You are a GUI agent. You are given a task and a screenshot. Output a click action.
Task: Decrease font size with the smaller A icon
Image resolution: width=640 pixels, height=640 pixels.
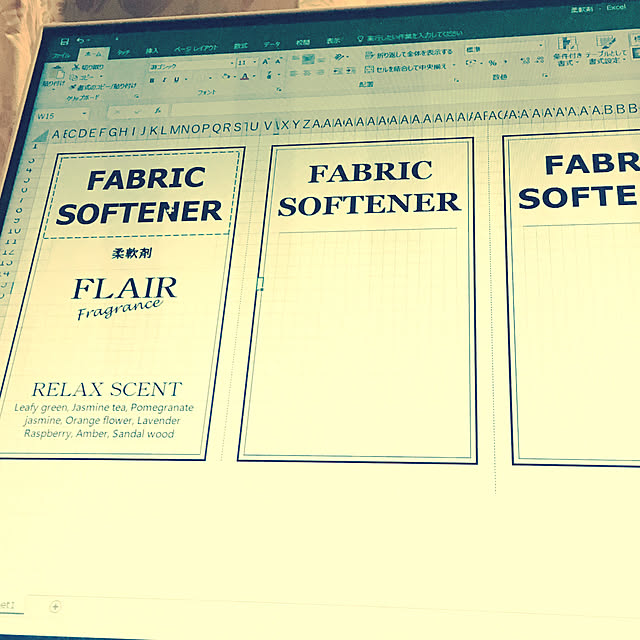pos(279,61)
